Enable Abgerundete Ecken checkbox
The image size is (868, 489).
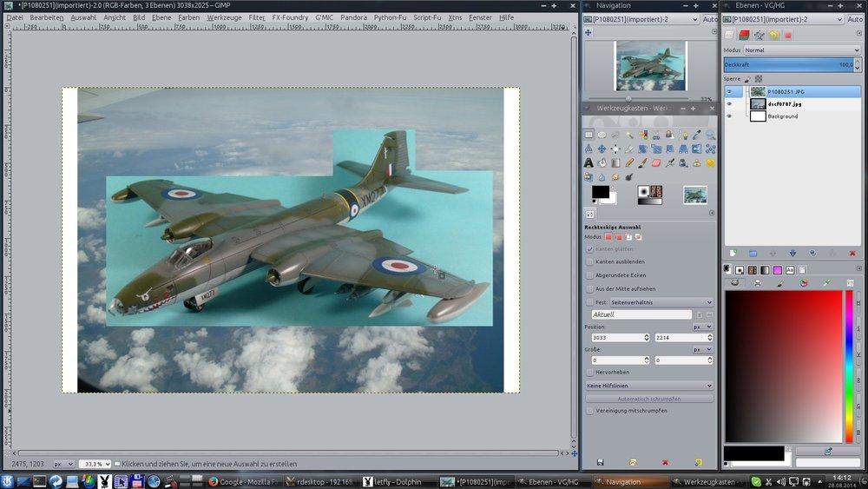tap(589, 275)
